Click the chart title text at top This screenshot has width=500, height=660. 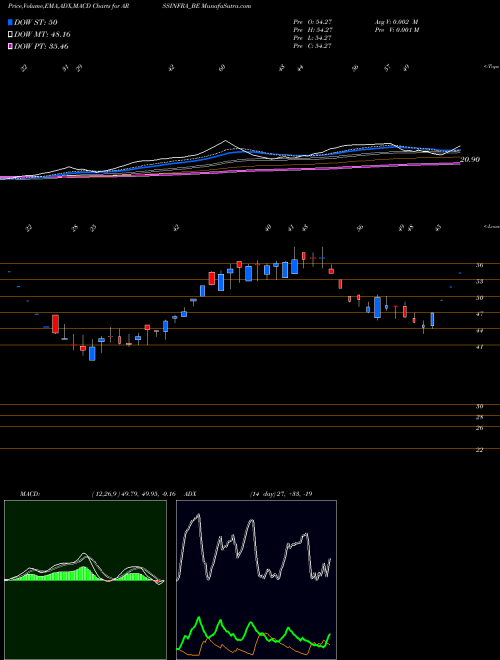pyautogui.click(x=130, y=6)
